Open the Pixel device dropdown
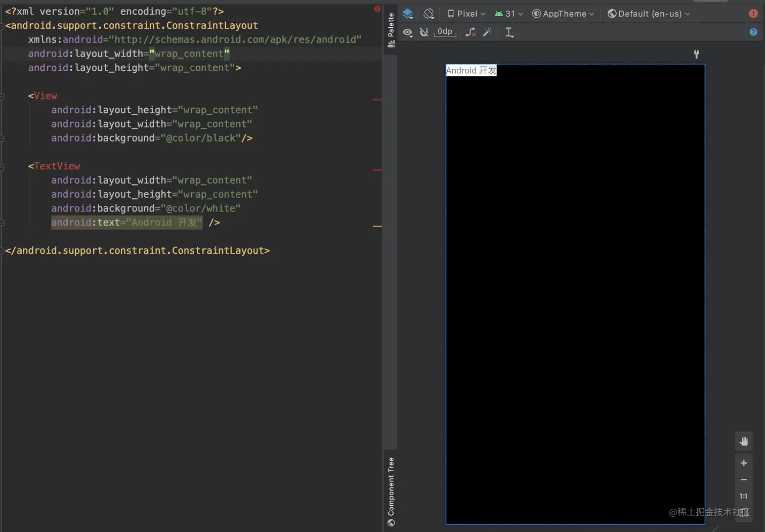The height and width of the screenshot is (532, 765). click(x=466, y=14)
